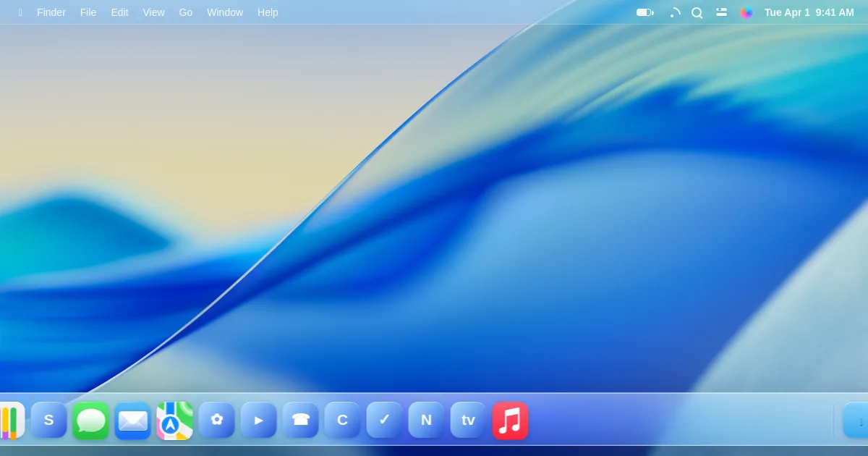This screenshot has height=456, width=868.
Task: Launch the play-triangle app in Dock
Action: (258, 421)
